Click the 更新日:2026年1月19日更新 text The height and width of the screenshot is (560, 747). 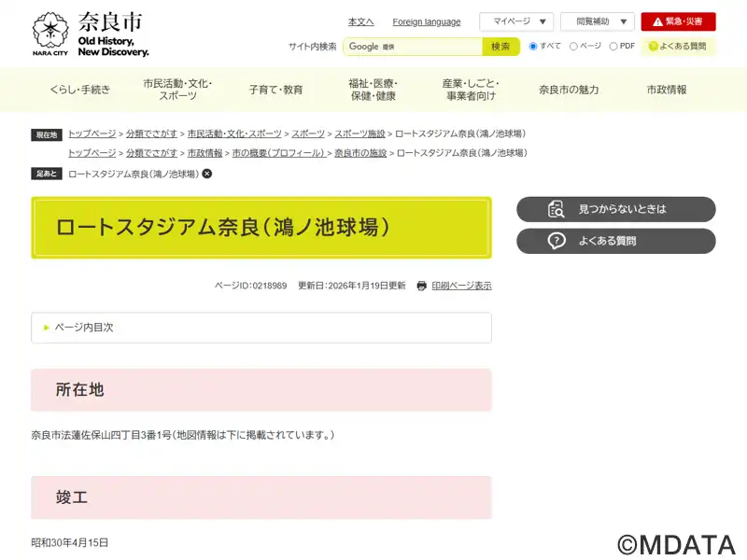tap(352, 286)
